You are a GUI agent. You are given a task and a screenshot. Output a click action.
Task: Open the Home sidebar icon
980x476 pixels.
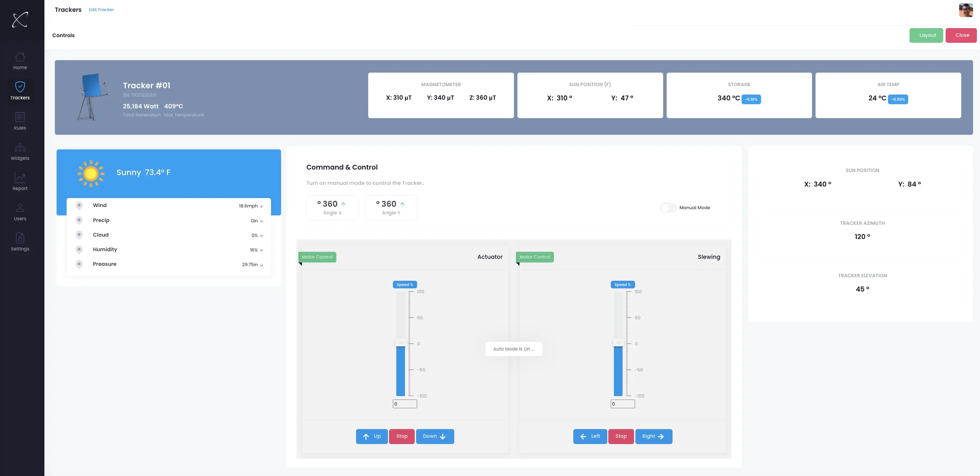pyautogui.click(x=20, y=57)
